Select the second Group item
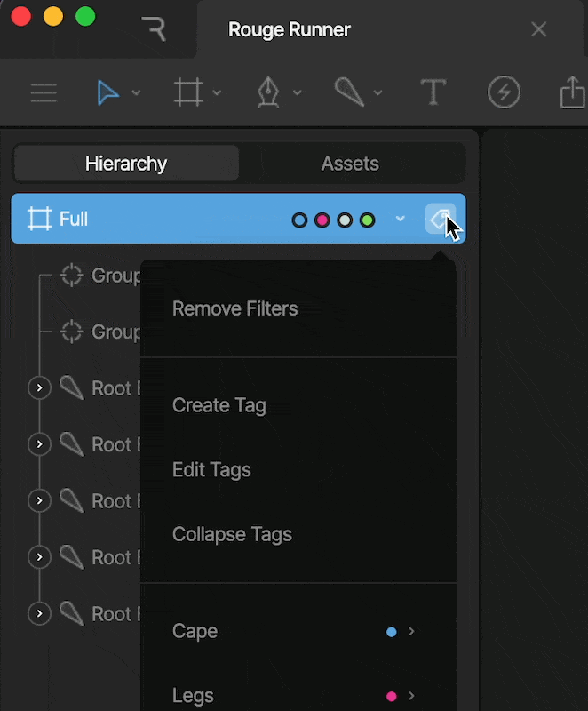The image size is (588, 711). pyautogui.click(x=116, y=332)
